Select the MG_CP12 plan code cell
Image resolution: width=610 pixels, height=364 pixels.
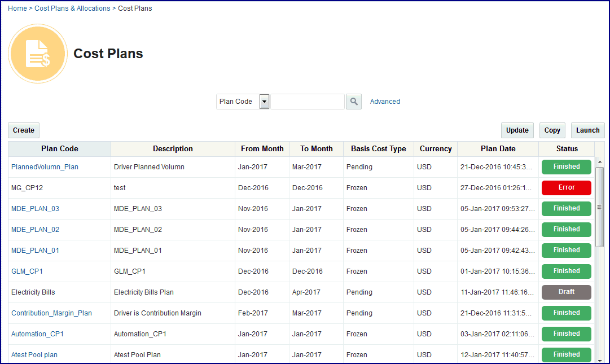pos(59,188)
